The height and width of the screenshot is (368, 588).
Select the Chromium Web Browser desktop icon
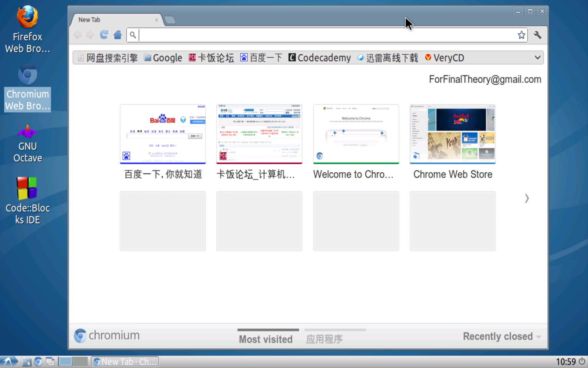coord(28,88)
